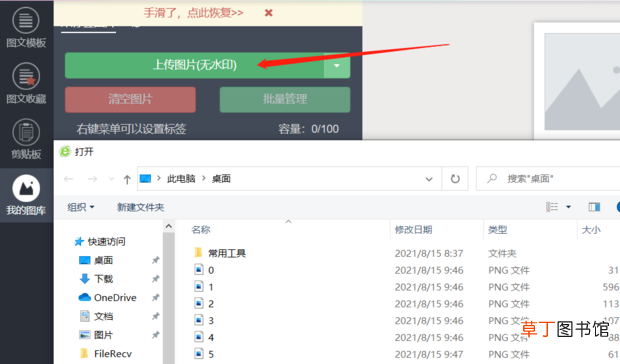Click 新建文件夹 in the dialog toolbar
The image size is (620, 364).
pyautogui.click(x=140, y=207)
